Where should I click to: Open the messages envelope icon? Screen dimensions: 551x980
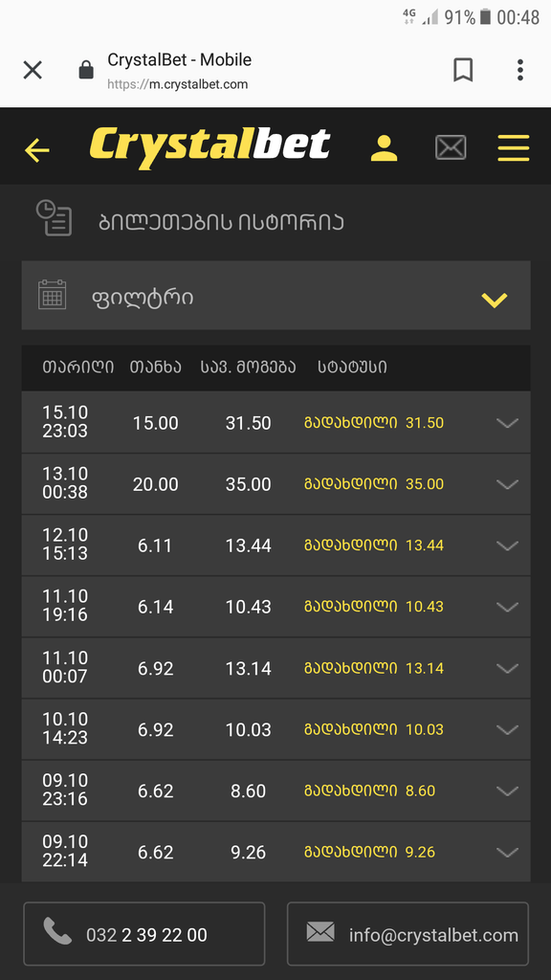451,148
